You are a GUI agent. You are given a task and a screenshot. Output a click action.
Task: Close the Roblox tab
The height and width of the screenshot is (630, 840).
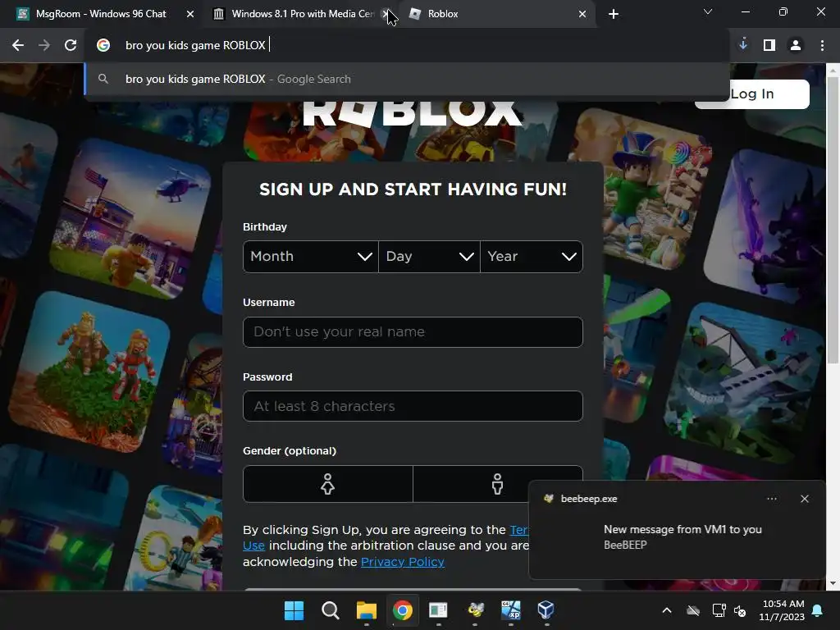pyautogui.click(x=582, y=14)
